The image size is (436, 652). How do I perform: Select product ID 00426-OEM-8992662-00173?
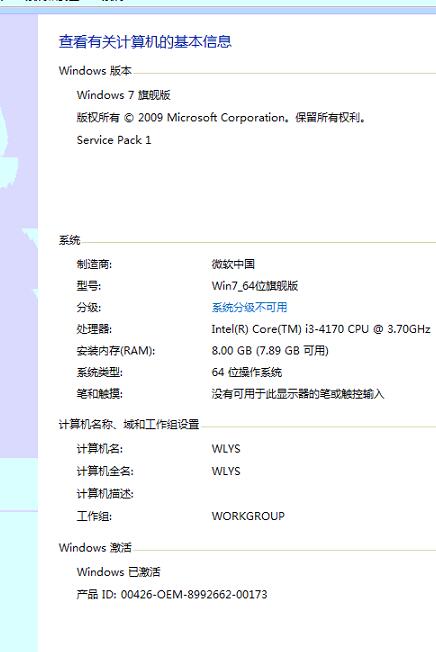coord(172,595)
